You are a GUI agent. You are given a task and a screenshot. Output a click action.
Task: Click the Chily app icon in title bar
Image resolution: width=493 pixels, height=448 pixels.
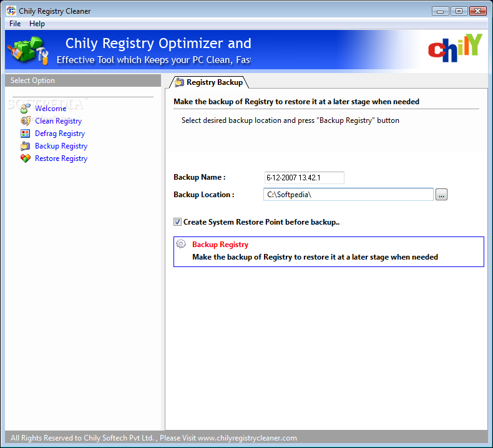(11, 11)
